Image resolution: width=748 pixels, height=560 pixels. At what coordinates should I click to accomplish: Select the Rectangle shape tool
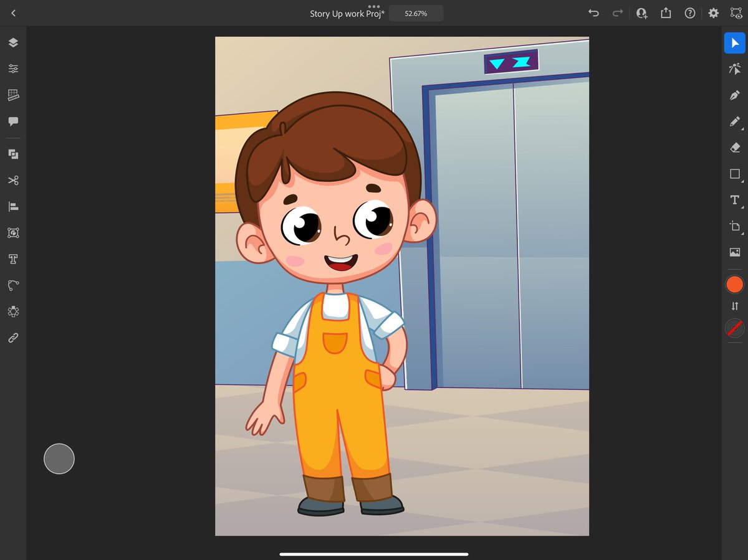point(735,174)
